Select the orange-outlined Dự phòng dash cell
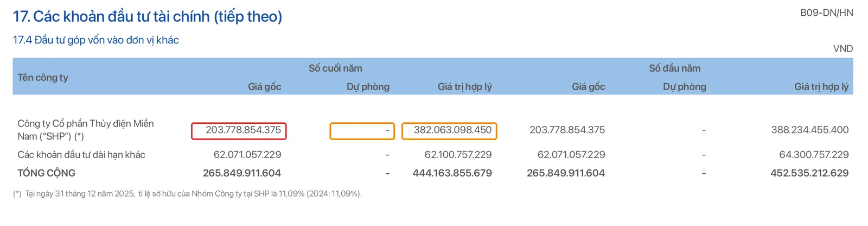This screenshot has height=226, width=868. (362, 131)
